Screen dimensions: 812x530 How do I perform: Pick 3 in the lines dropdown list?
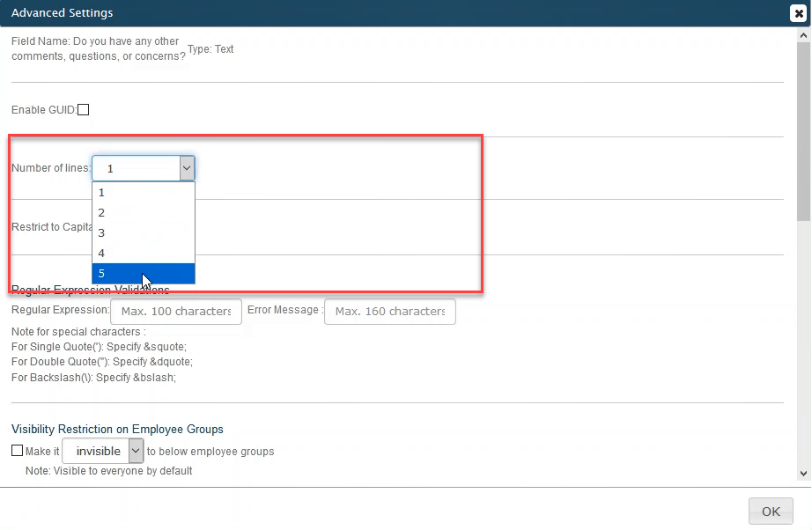coord(143,232)
